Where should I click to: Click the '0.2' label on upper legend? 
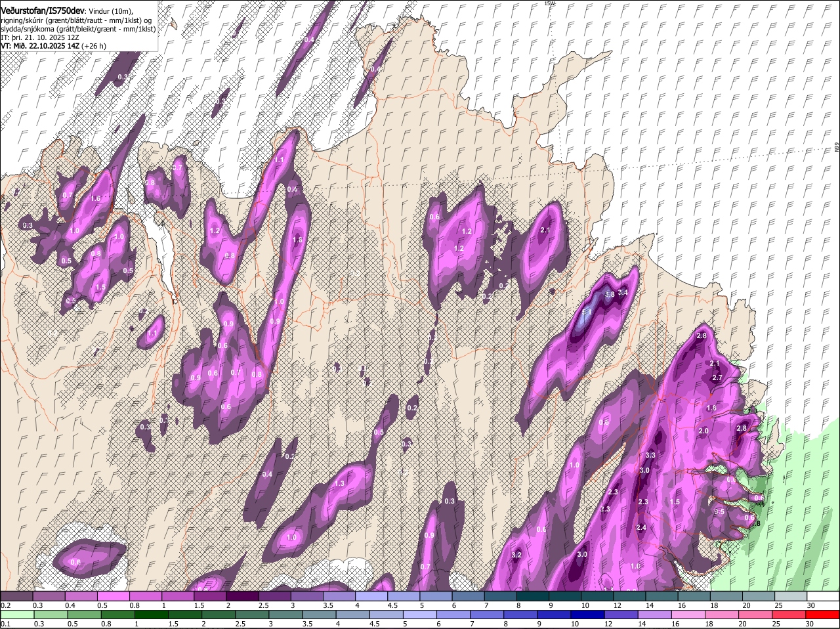(x=5, y=605)
